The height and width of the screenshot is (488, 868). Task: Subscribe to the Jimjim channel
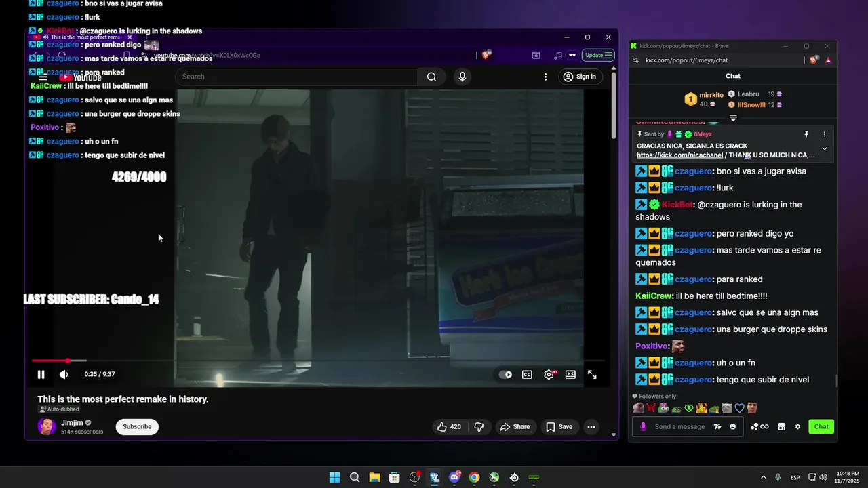pos(137,426)
